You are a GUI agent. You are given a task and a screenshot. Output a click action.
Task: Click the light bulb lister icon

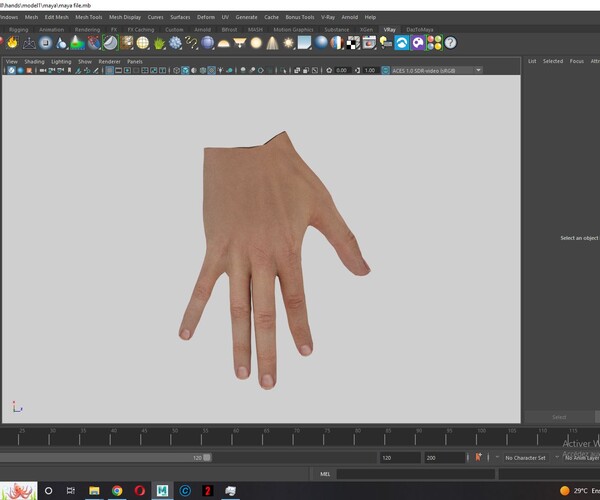click(x=386, y=43)
